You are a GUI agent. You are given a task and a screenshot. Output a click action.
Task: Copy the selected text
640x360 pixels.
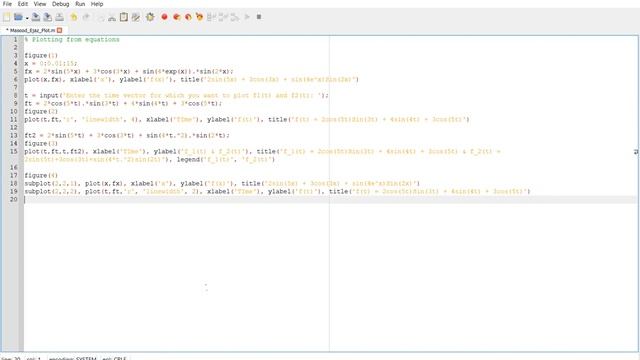[100, 17]
